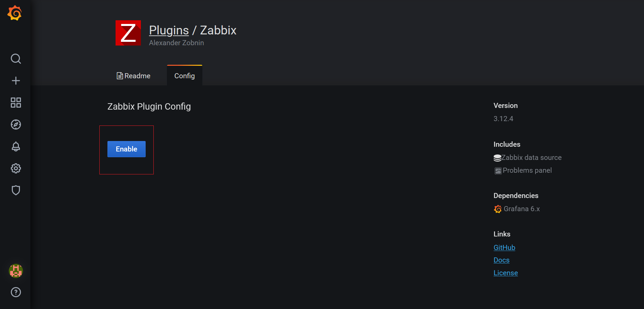Open Help using the question mark icon
The width and height of the screenshot is (644, 309).
16,292
